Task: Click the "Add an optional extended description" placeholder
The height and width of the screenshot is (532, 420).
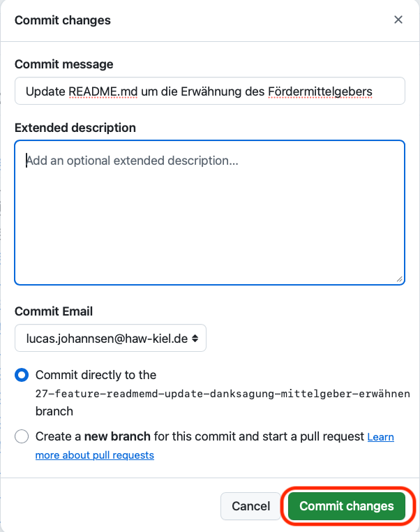Action: point(133,161)
